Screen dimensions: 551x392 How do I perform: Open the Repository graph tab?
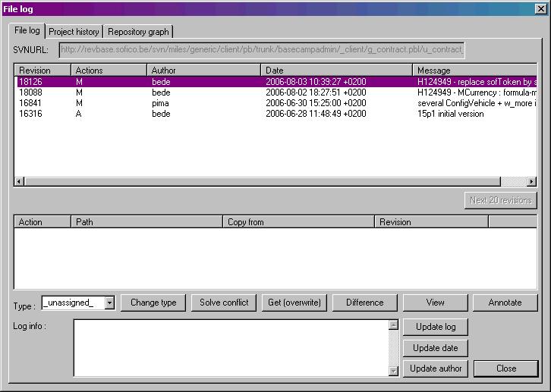coord(138,32)
